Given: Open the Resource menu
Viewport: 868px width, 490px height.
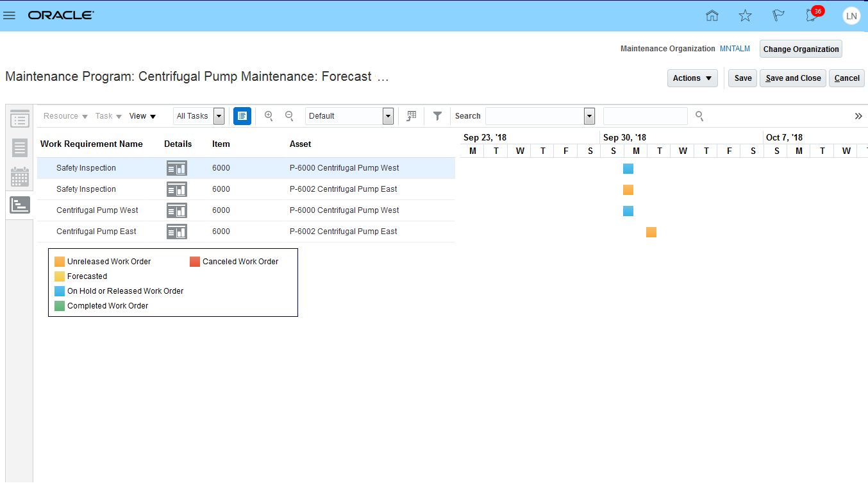Looking at the screenshot, I should 65,116.
